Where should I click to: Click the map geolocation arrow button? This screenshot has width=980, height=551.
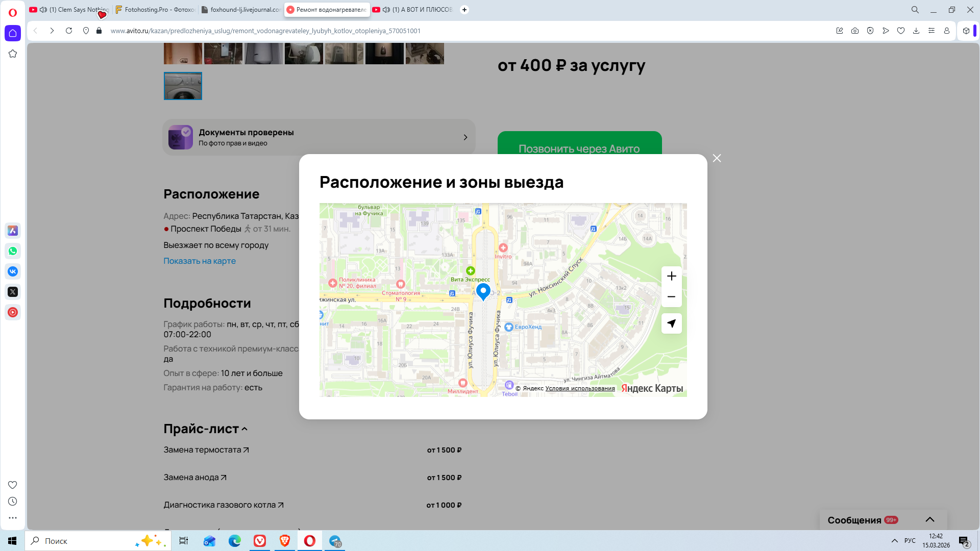[x=671, y=323]
